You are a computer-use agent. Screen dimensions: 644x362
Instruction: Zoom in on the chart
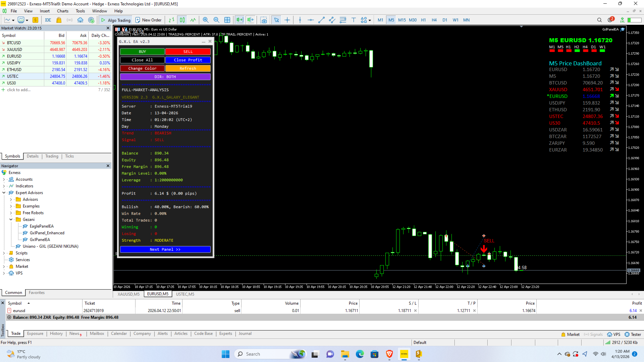tap(206, 20)
